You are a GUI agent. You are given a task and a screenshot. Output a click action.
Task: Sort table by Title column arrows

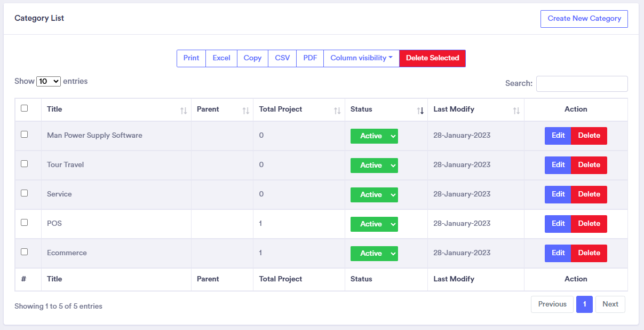pyautogui.click(x=184, y=111)
